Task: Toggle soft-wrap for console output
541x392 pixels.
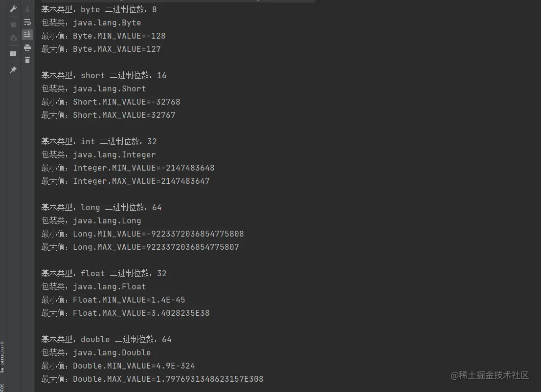Action: click(x=27, y=22)
